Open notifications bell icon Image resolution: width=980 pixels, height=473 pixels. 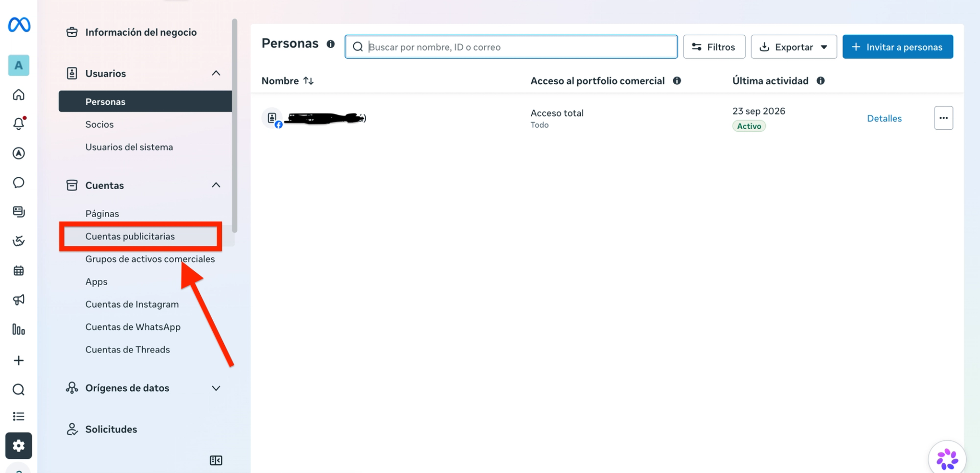tap(19, 123)
